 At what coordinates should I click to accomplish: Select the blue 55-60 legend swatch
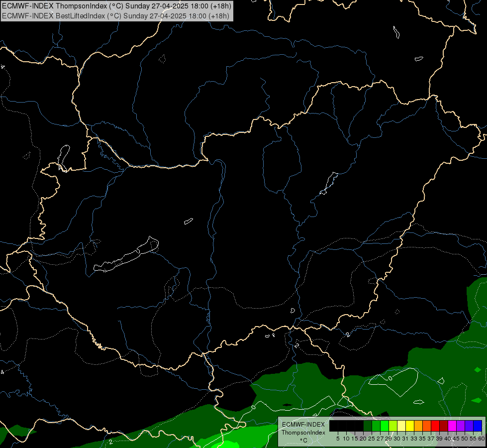(x=478, y=426)
